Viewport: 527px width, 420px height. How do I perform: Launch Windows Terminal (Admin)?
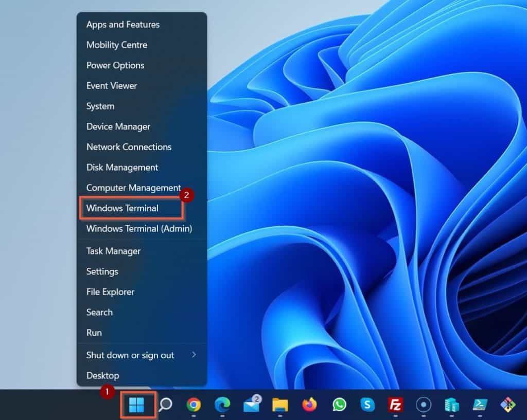(142, 229)
